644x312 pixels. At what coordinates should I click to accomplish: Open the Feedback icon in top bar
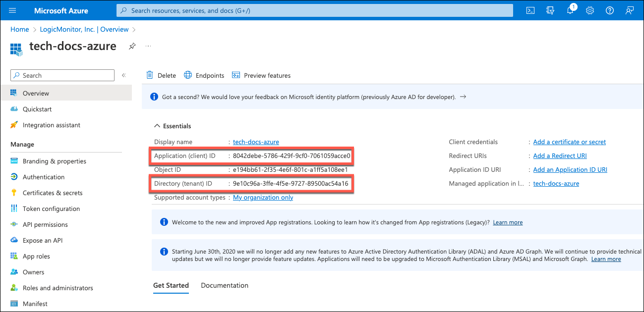[x=630, y=10]
